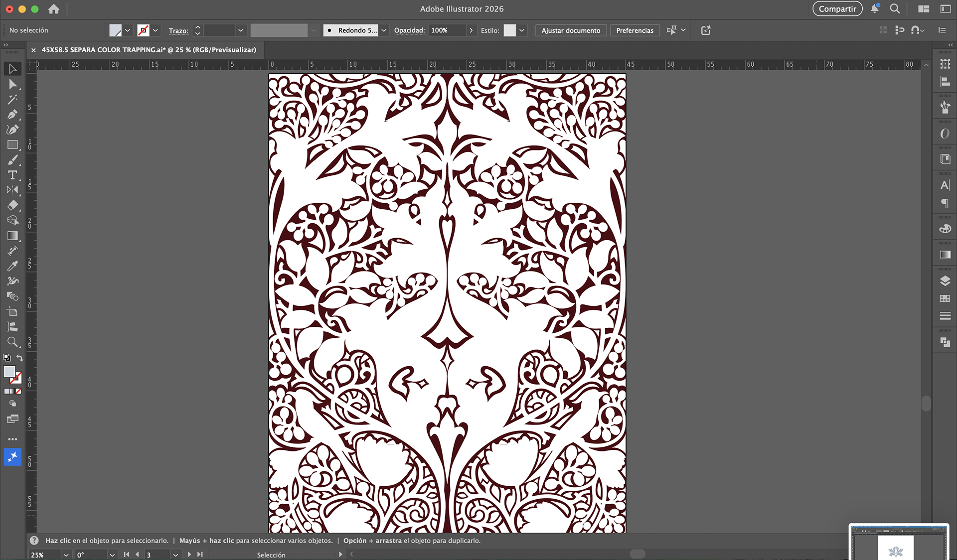Swap fill and stroke colors
The height and width of the screenshot is (560, 957).
tap(20, 358)
